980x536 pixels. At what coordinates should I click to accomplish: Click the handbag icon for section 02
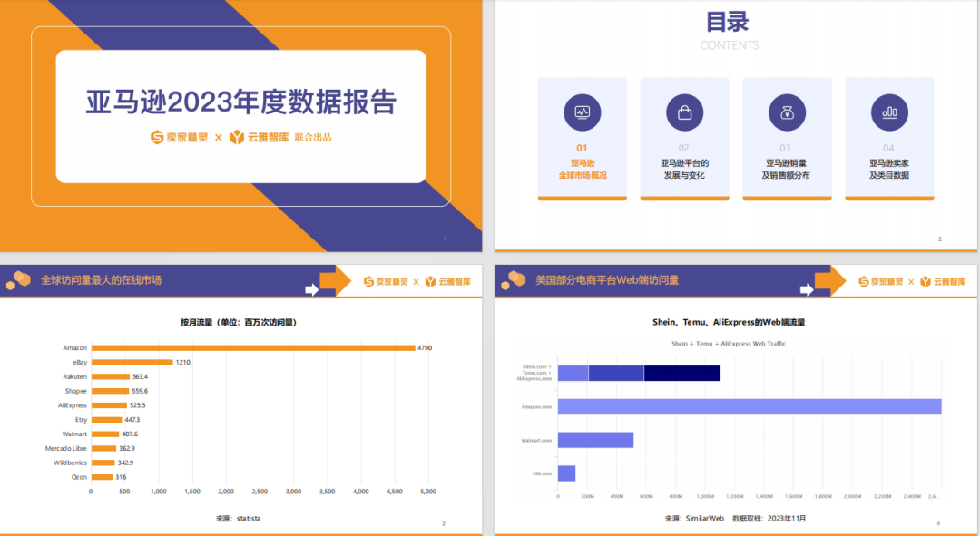tap(684, 112)
